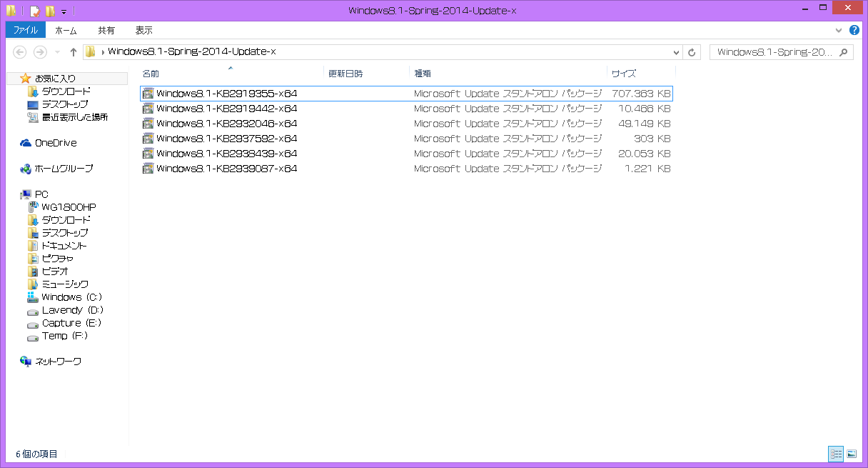
Task: Switch to the 表示 ribbon tab
Action: click(x=144, y=30)
